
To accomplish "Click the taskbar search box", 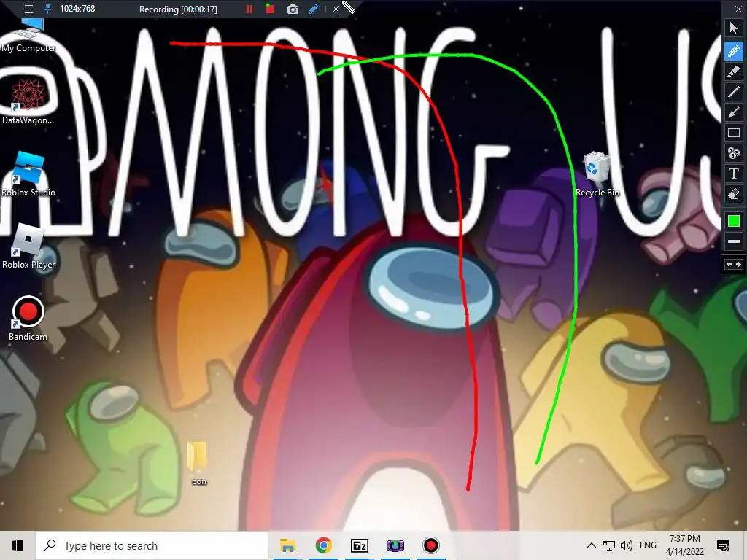I will pos(152,545).
